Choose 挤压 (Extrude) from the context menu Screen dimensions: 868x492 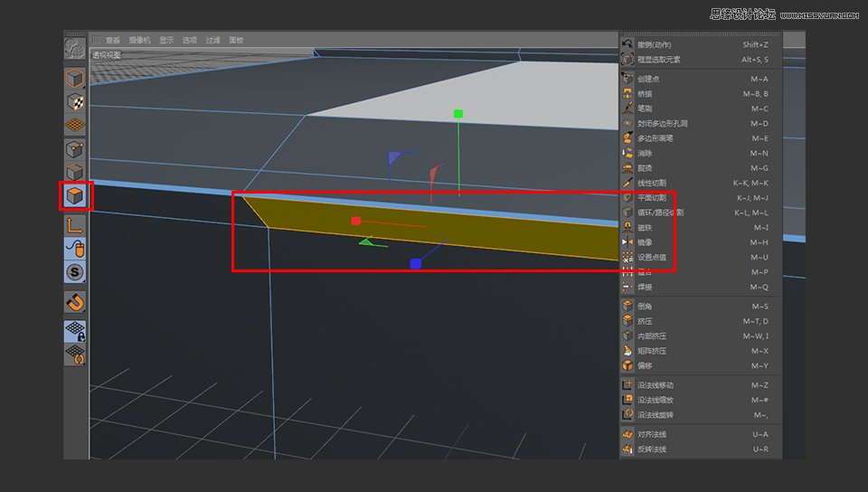pyautogui.click(x=646, y=321)
